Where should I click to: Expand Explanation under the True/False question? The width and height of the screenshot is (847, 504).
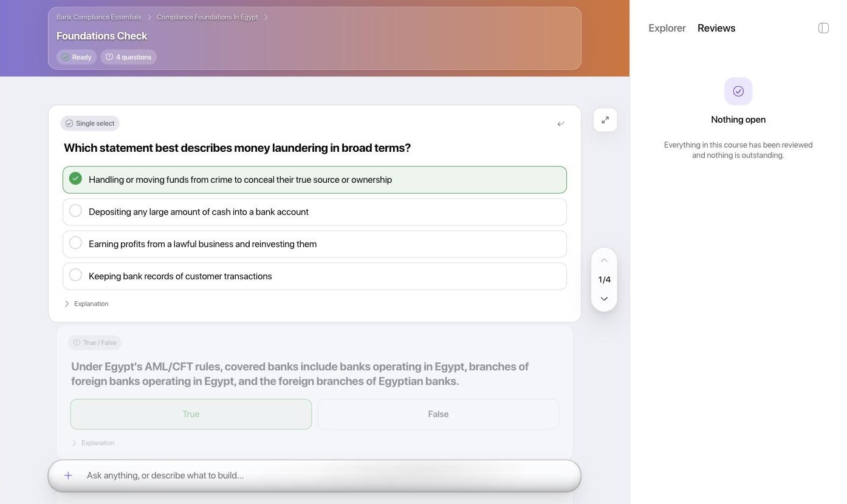click(93, 443)
